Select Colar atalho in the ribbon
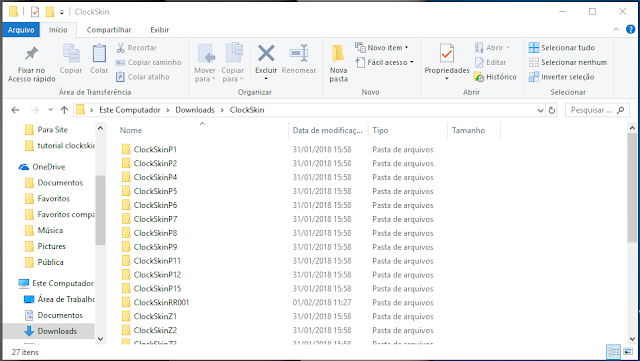The width and height of the screenshot is (640, 361). point(142,77)
